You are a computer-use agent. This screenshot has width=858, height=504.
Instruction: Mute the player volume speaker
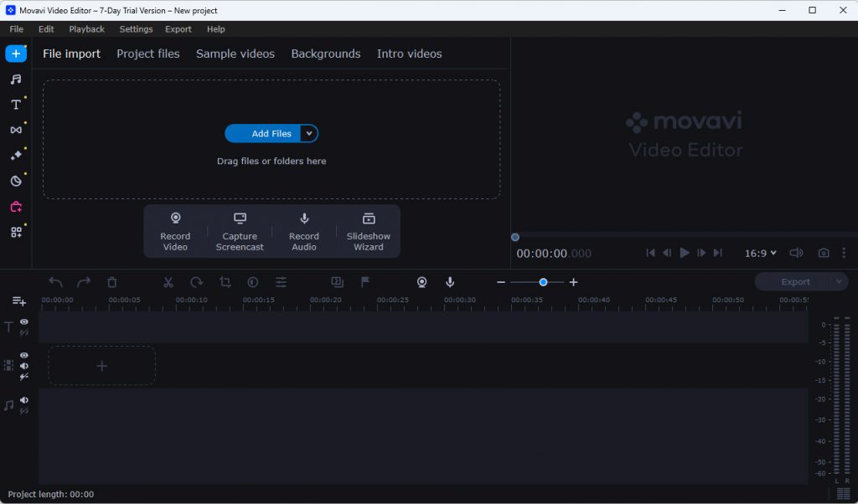(796, 253)
